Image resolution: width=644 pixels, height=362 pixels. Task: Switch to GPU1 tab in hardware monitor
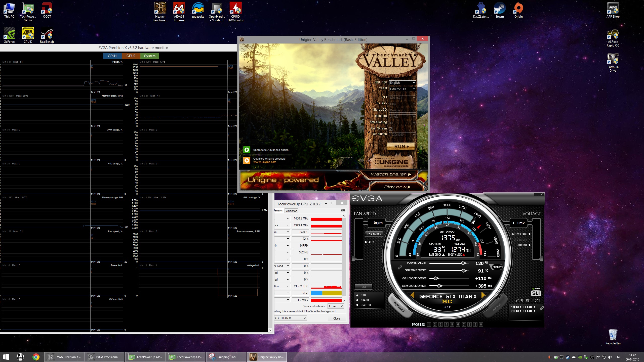click(x=112, y=56)
